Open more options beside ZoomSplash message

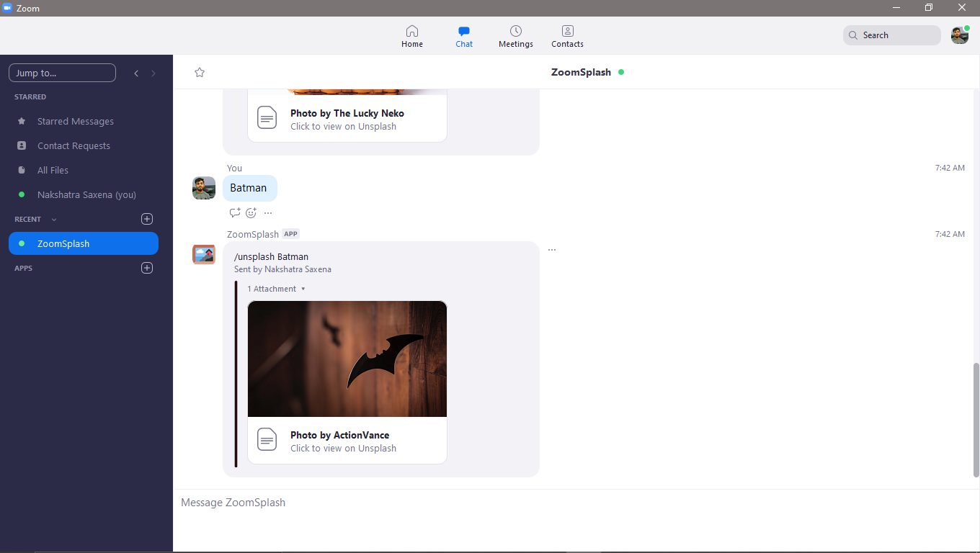click(552, 250)
